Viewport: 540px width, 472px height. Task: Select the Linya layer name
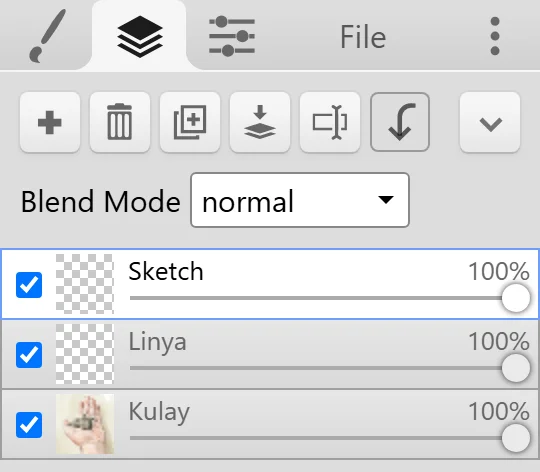(x=157, y=342)
